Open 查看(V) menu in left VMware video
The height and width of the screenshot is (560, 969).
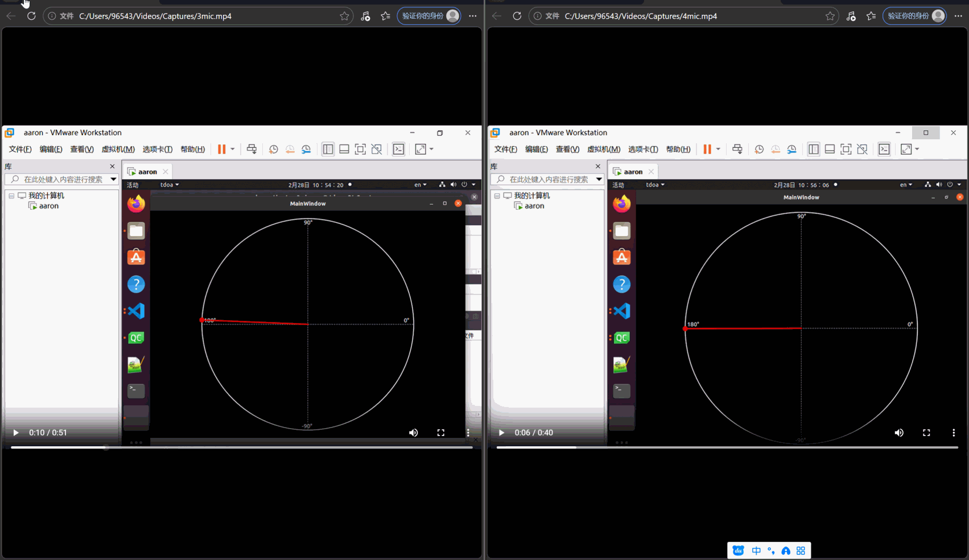[x=82, y=149]
